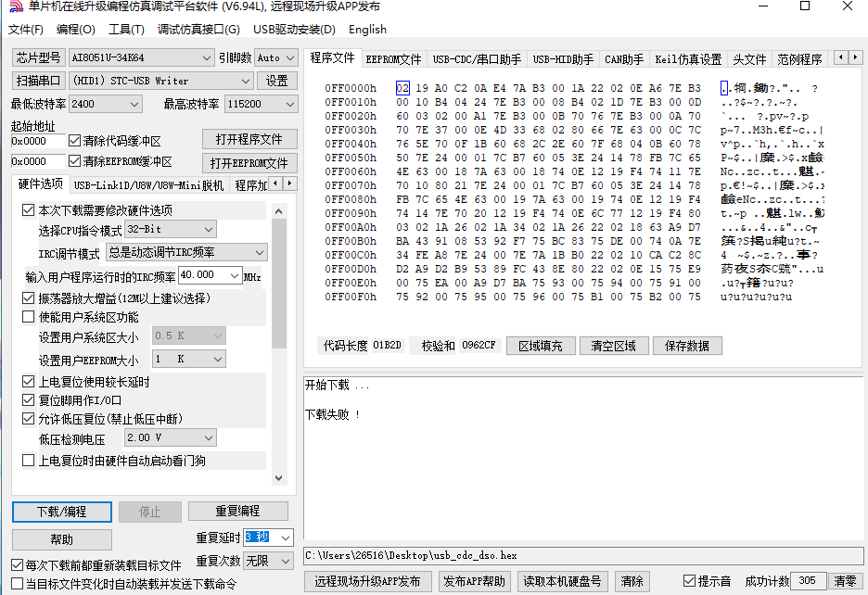
Task: Switch to CAN助手 tab
Action: [x=624, y=59]
